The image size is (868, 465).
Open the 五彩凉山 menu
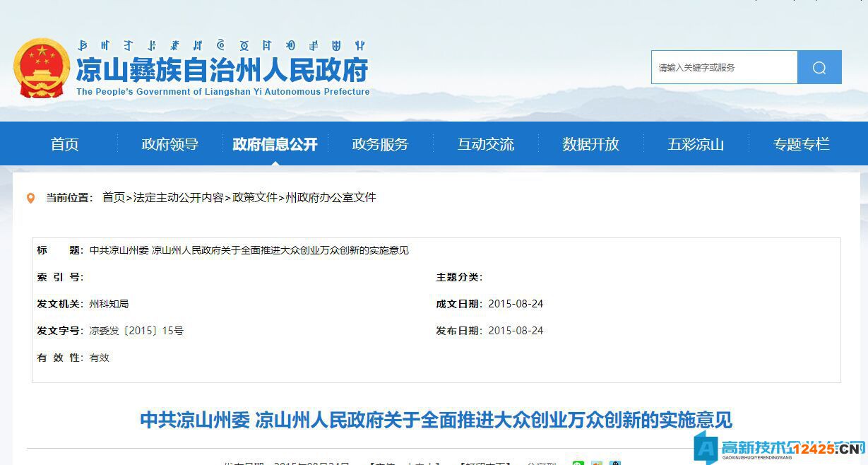696,143
